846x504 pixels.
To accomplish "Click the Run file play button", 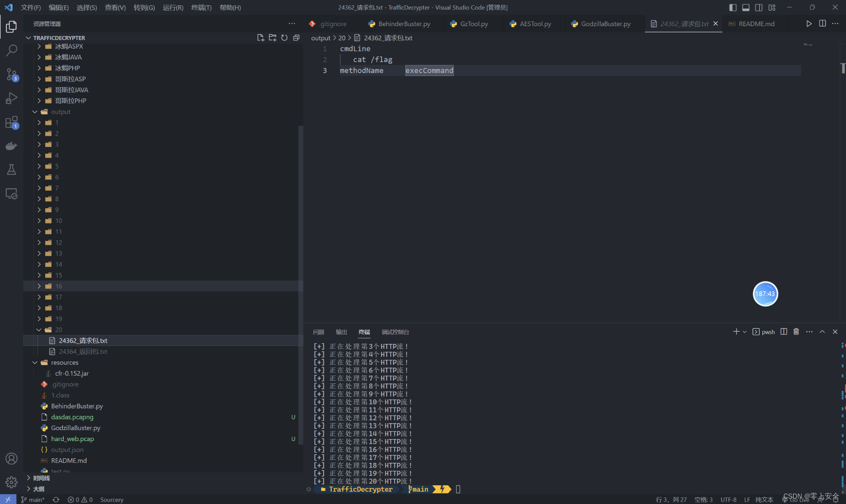I will [x=809, y=24].
